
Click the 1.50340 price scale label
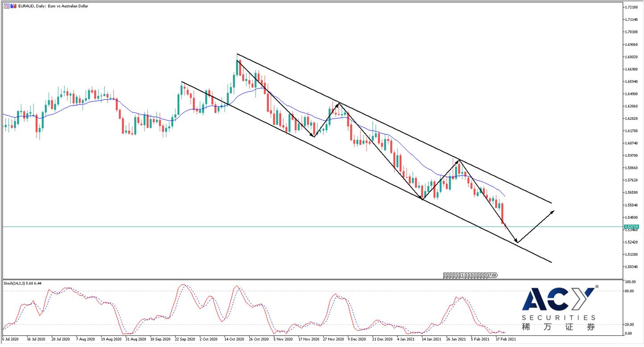click(x=631, y=267)
